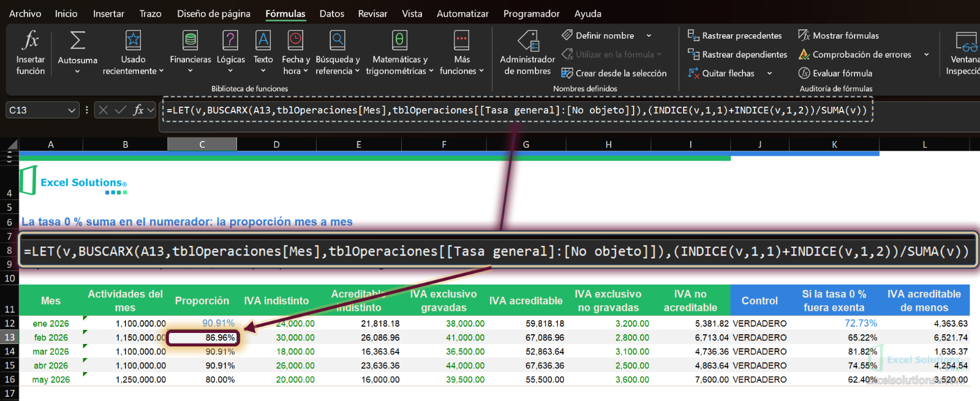Toggle Mostrar fórmulas view

point(839,36)
